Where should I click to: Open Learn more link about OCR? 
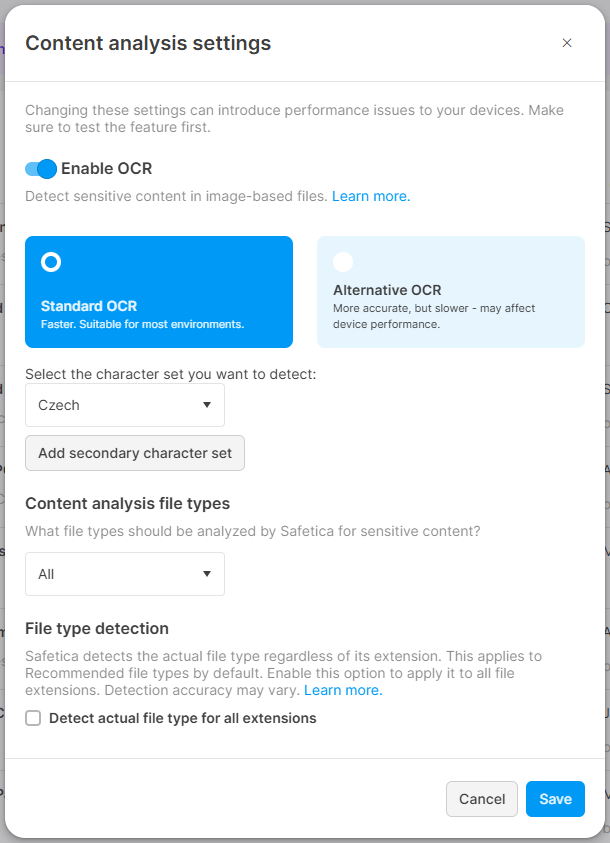pyautogui.click(x=371, y=196)
